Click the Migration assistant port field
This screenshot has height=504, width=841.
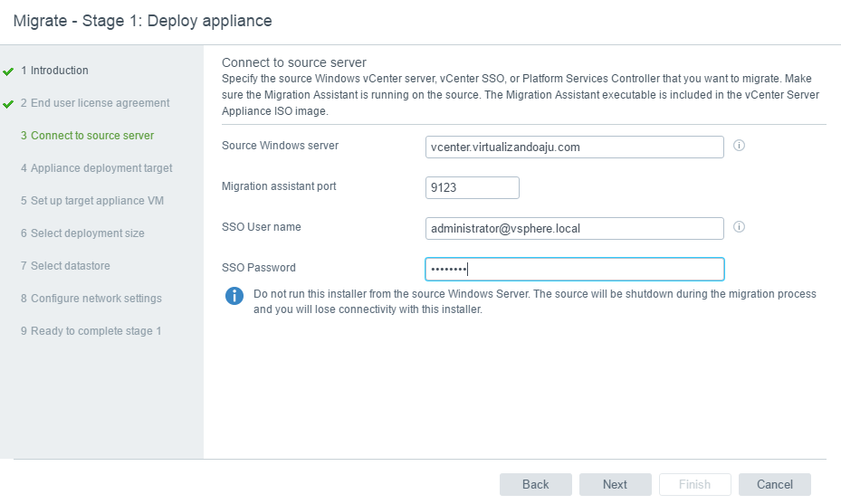click(472, 187)
